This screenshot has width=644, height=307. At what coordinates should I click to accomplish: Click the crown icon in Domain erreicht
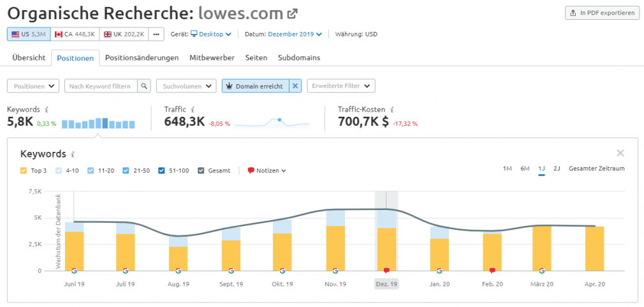(x=230, y=86)
